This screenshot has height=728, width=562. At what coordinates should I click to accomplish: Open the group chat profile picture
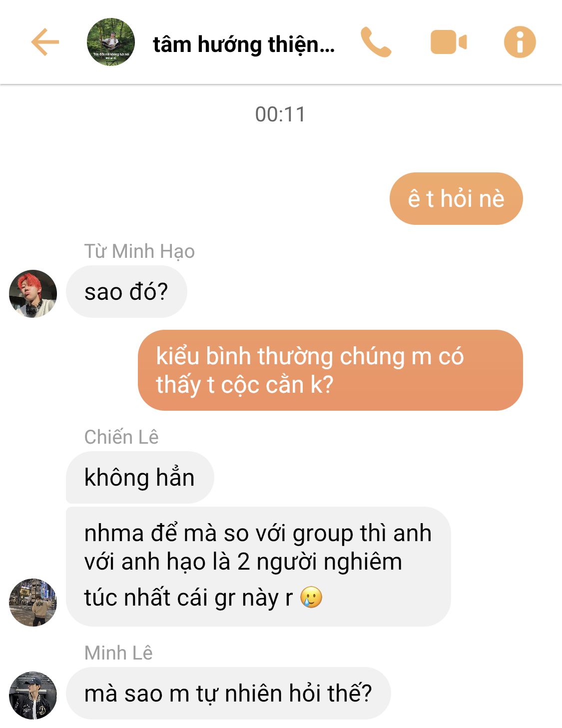tap(110, 42)
